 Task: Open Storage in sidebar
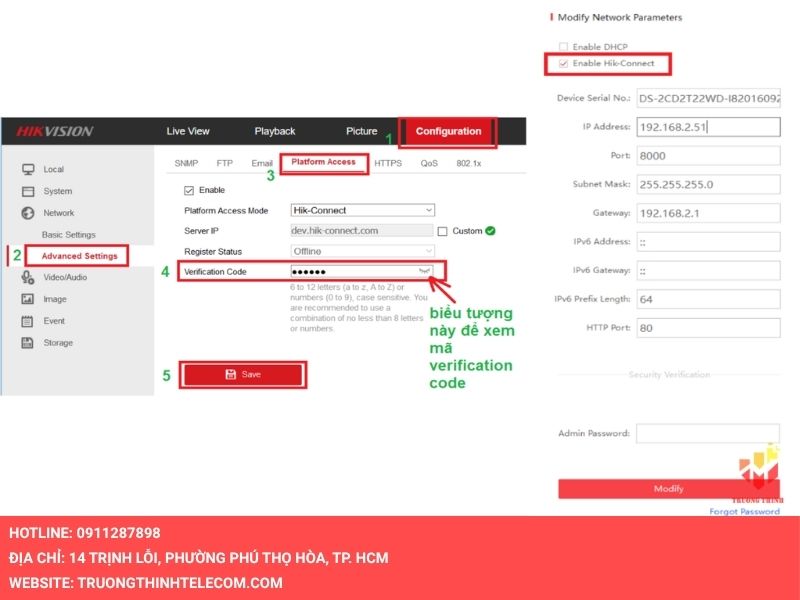[58, 343]
